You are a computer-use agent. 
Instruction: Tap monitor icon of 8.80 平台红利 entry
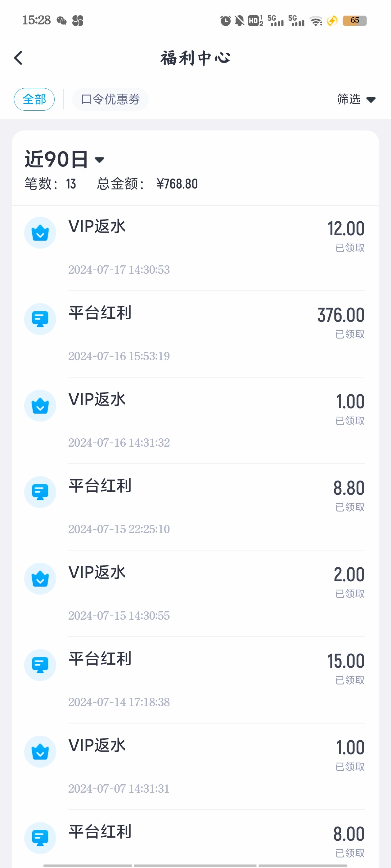(x=40, y=492)
